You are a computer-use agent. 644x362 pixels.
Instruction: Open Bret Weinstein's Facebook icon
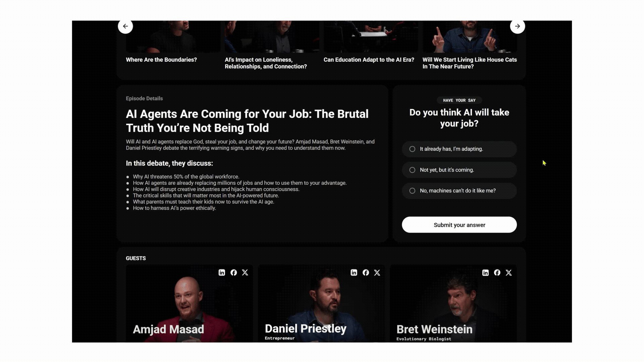497,273
